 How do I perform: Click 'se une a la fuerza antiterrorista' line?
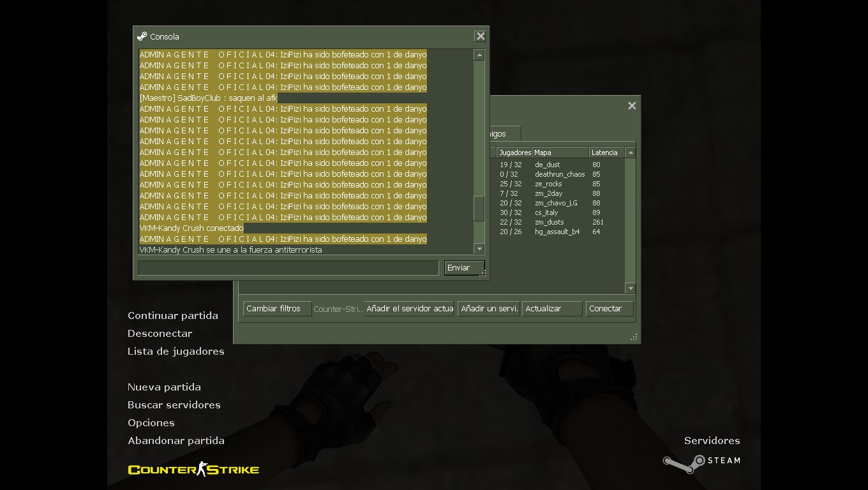[x=230, y=250]
